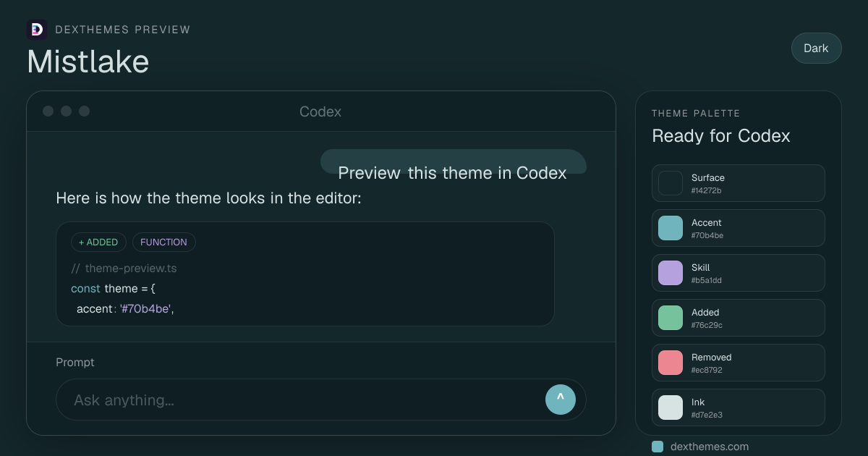
Task: Click the #d7e2e3 hex value
Action: pyautogui.click(x=707, y=415)
